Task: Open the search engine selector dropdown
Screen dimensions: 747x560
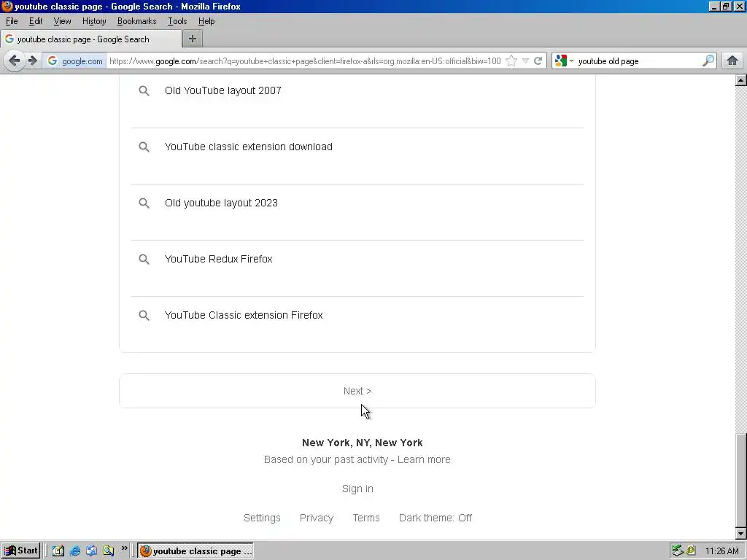Action: pyautogui.click(x=564, y=61)
